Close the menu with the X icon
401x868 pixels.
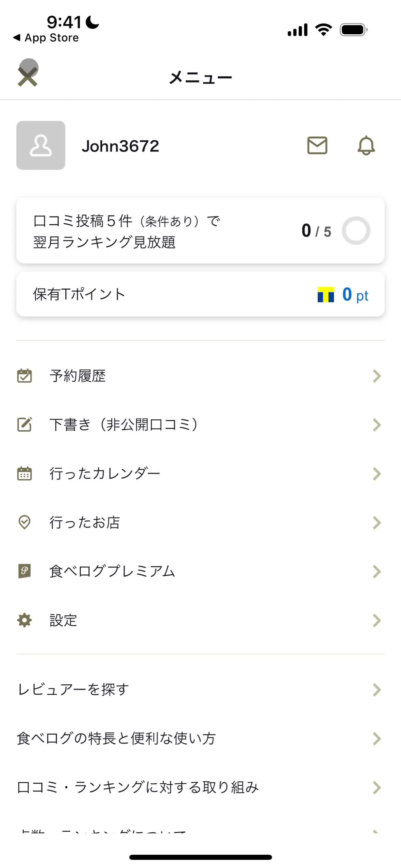28,76
